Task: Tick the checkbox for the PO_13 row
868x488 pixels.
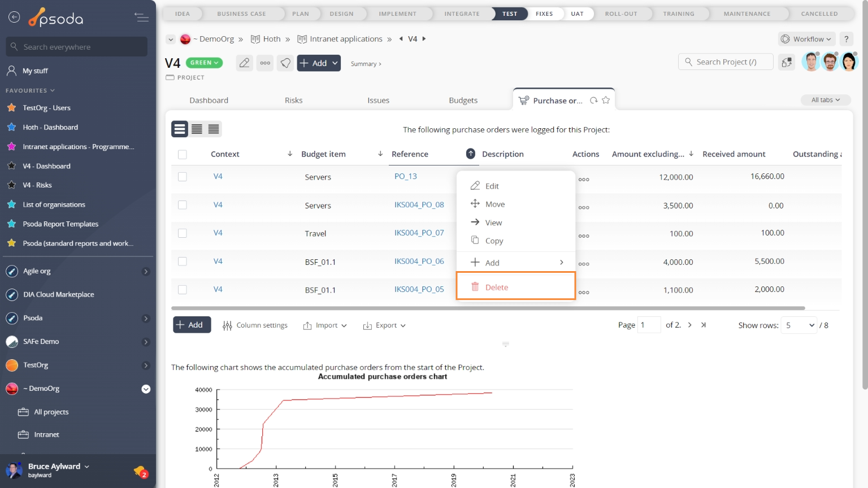Action: coord(182,177)
